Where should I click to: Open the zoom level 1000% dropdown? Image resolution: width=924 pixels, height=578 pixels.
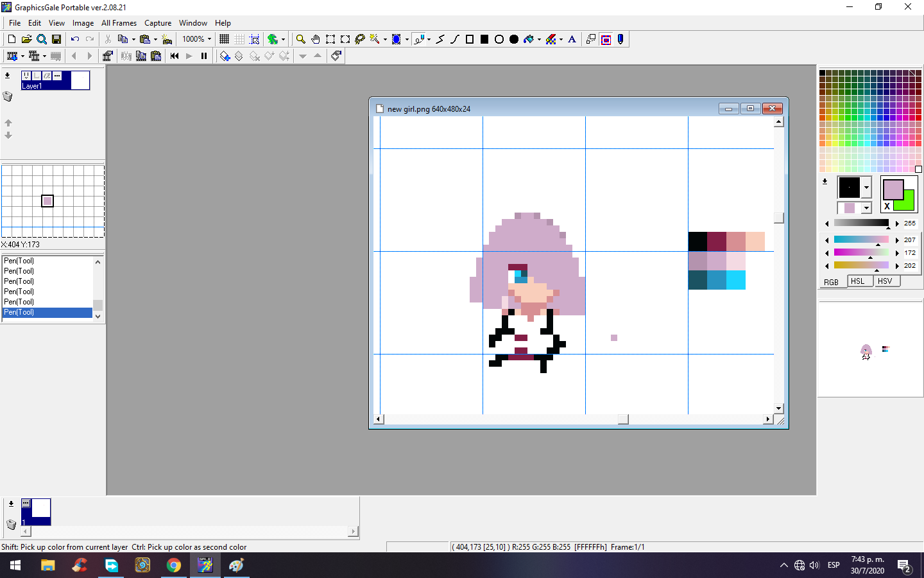(x=209, y=39)
